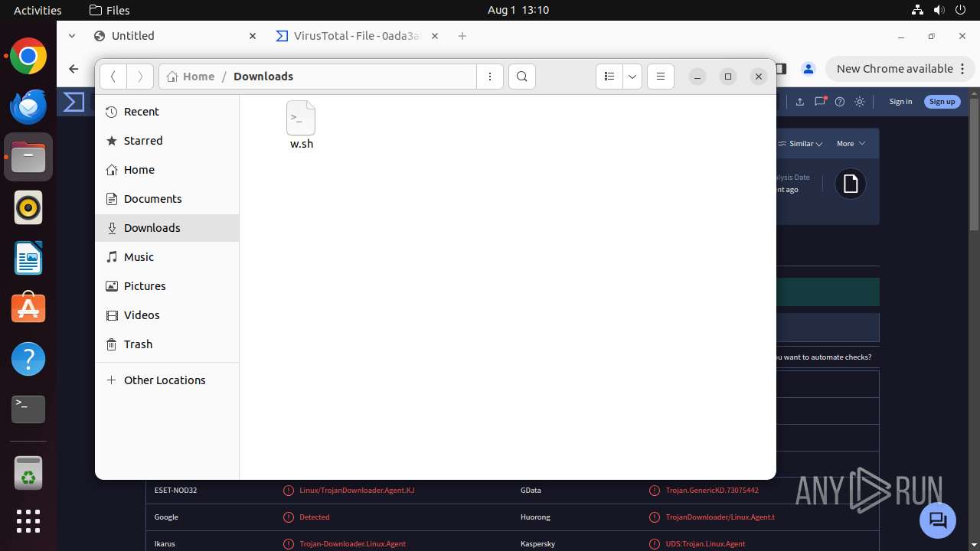980x551 pixels.
Task: Click VirusTotal logo icon
Action: coord(73,102)
